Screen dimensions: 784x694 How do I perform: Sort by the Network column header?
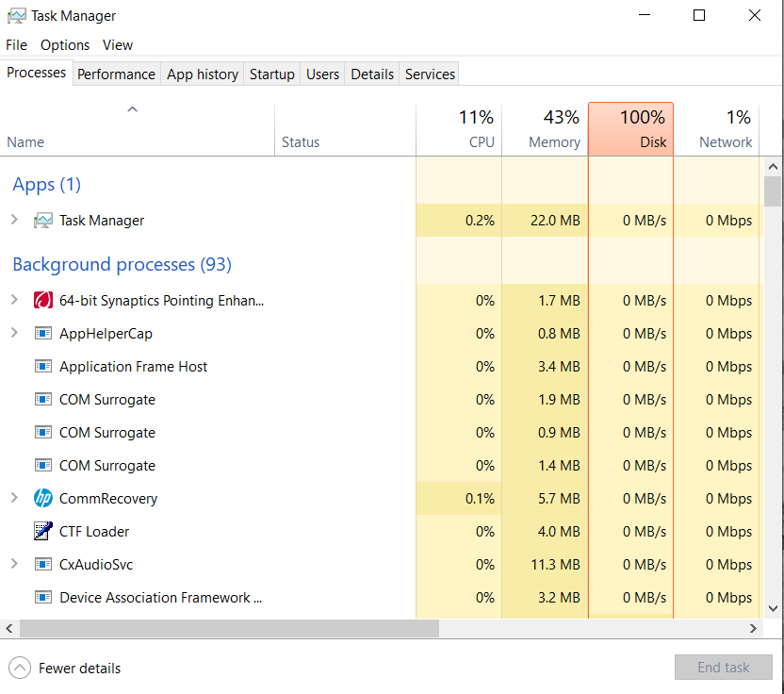(716, 130)
